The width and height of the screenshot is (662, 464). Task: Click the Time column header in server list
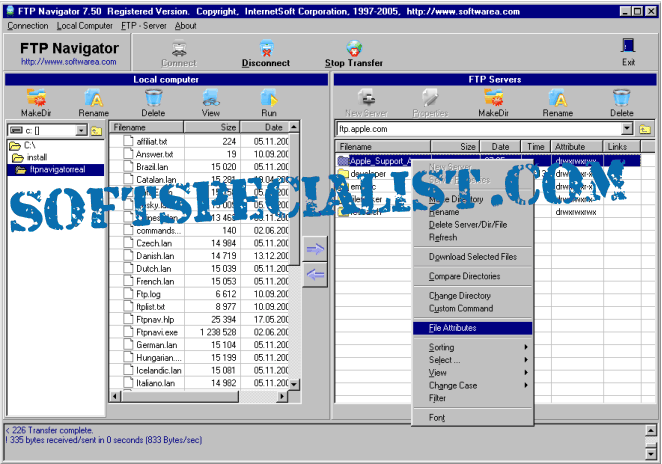[x=536, y=147]
